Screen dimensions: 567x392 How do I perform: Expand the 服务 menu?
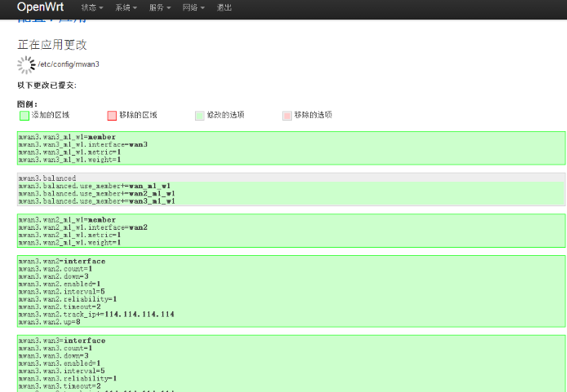(160, 7)
